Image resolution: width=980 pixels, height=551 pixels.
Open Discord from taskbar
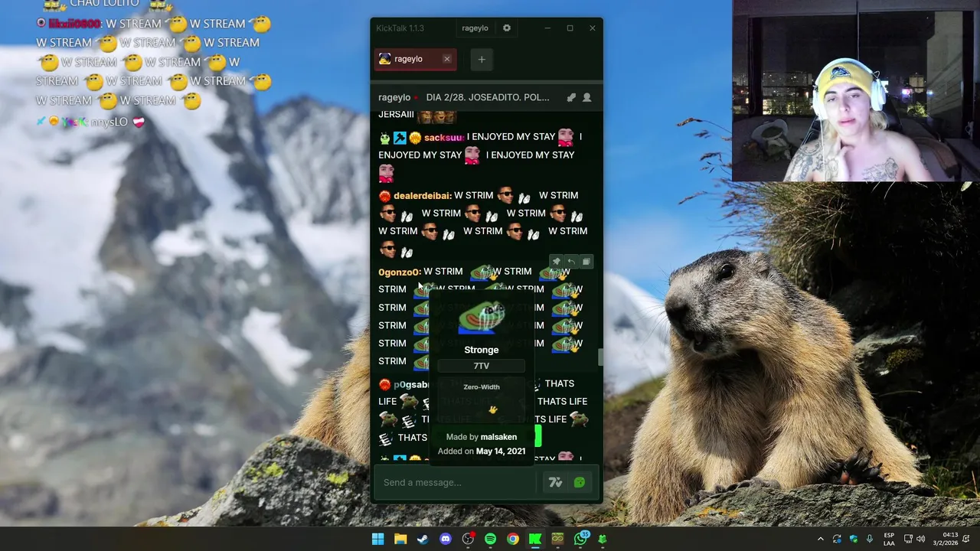tap(446, 539)
